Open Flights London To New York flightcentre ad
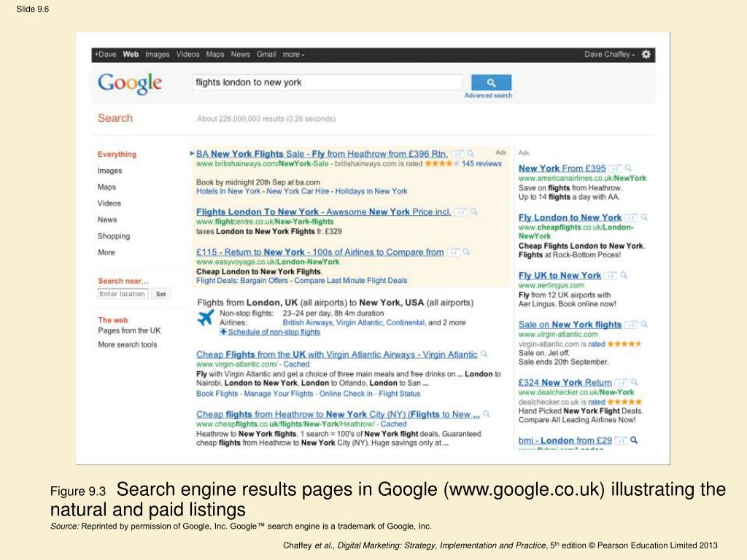The width and height of the screenshot is (747, 560). (323, 212)
